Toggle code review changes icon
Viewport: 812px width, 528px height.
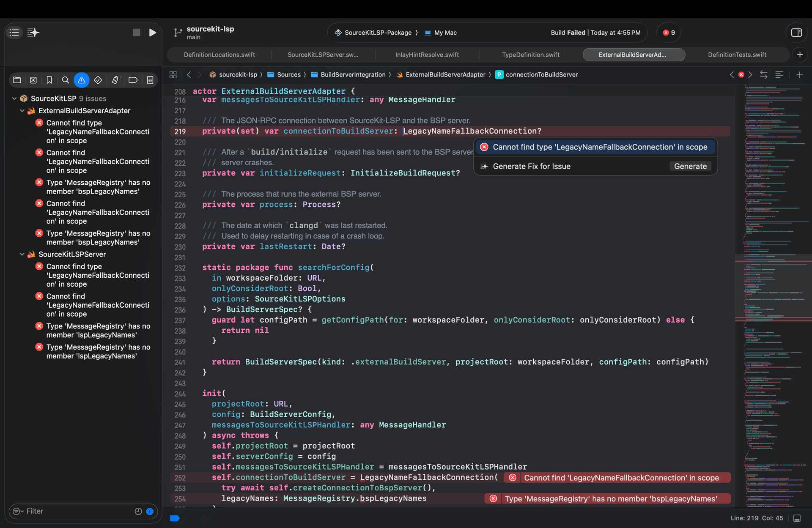click(x=763, y=74)
